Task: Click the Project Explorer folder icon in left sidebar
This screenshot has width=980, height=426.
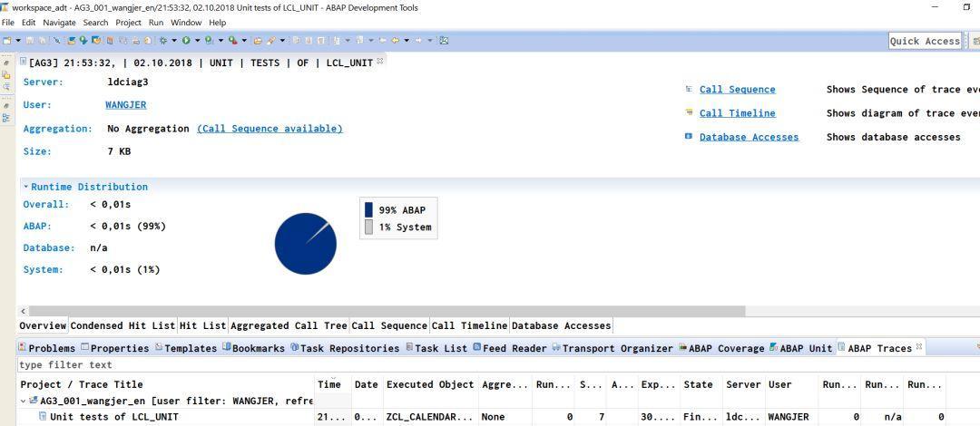Action: pyautogui.click(x=6, y=75)
